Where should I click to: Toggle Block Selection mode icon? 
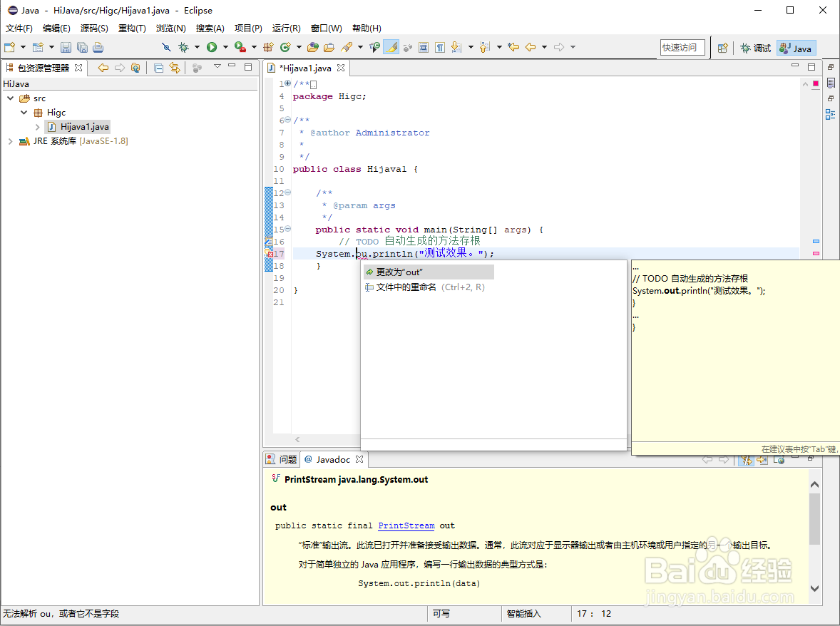424,47
